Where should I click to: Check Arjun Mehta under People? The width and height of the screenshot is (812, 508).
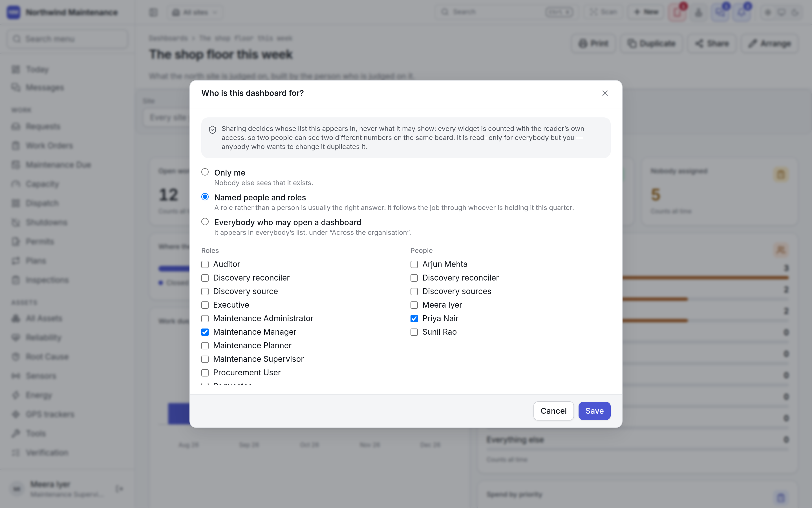pos(414,264)
